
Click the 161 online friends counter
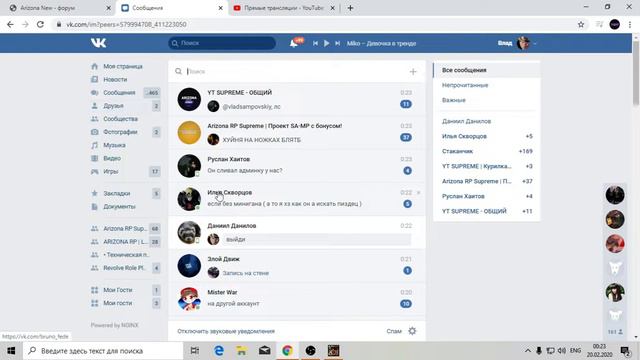[x=615, y=332]
